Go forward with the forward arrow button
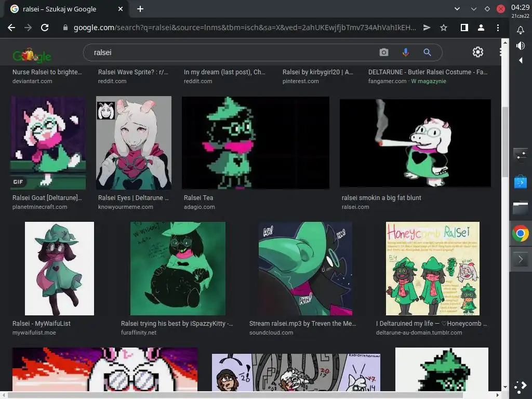The width and height of the screenshot is (532, 399). 28,28
